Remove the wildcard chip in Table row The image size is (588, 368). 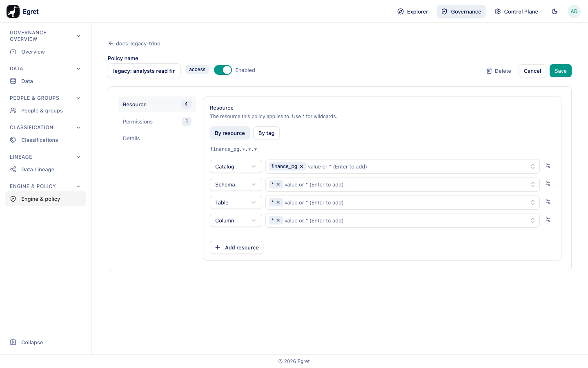pyautogui.click(x=278, y=202)
